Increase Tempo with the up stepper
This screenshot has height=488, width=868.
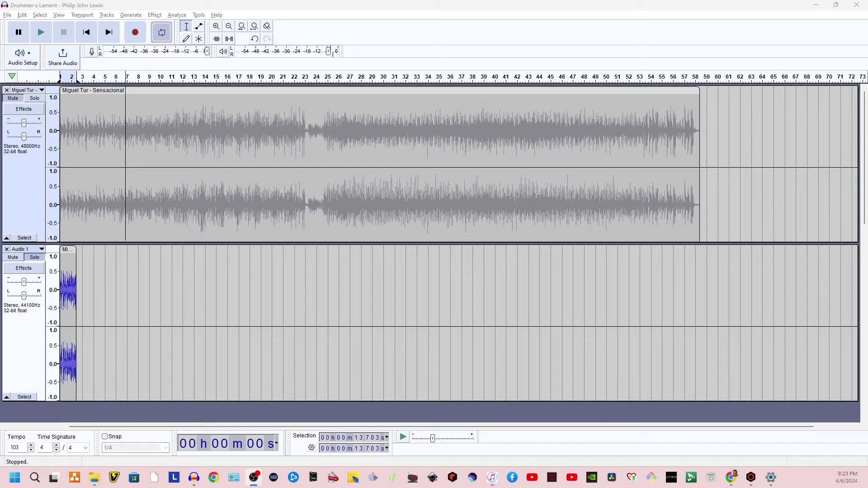[30, 445]
